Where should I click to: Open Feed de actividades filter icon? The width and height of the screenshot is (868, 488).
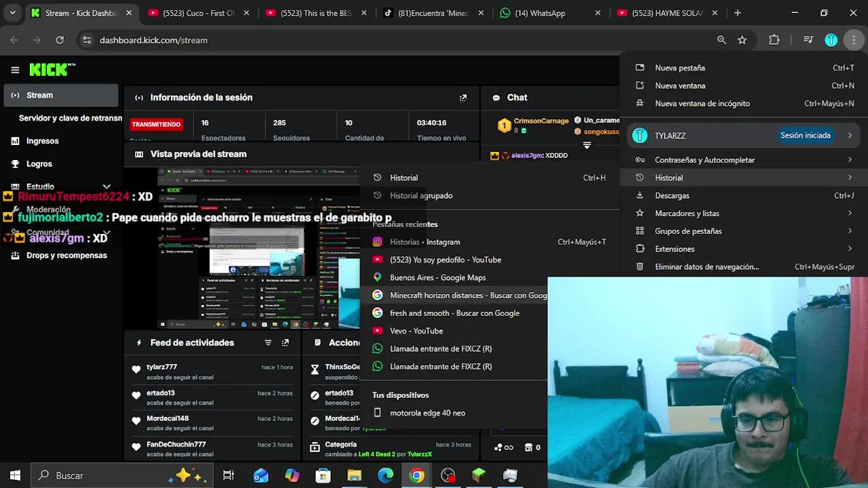click(268, 343)
